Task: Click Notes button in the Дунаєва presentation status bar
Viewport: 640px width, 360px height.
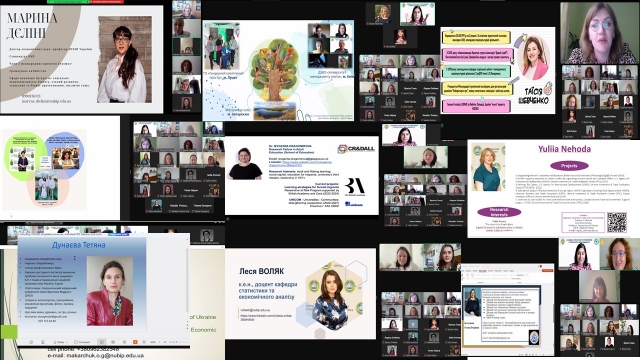Action: tap(60, 342)
